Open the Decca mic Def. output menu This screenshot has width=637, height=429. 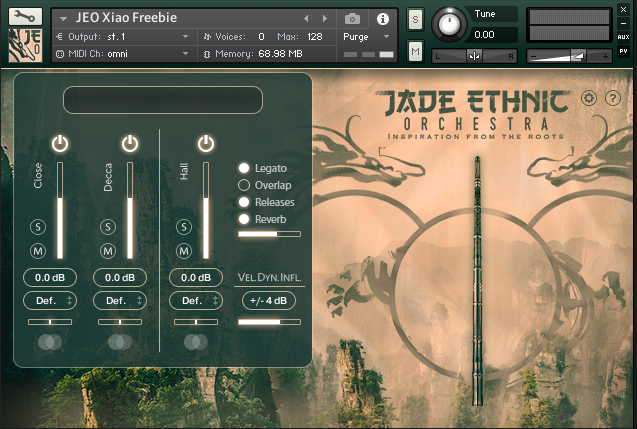120,301
